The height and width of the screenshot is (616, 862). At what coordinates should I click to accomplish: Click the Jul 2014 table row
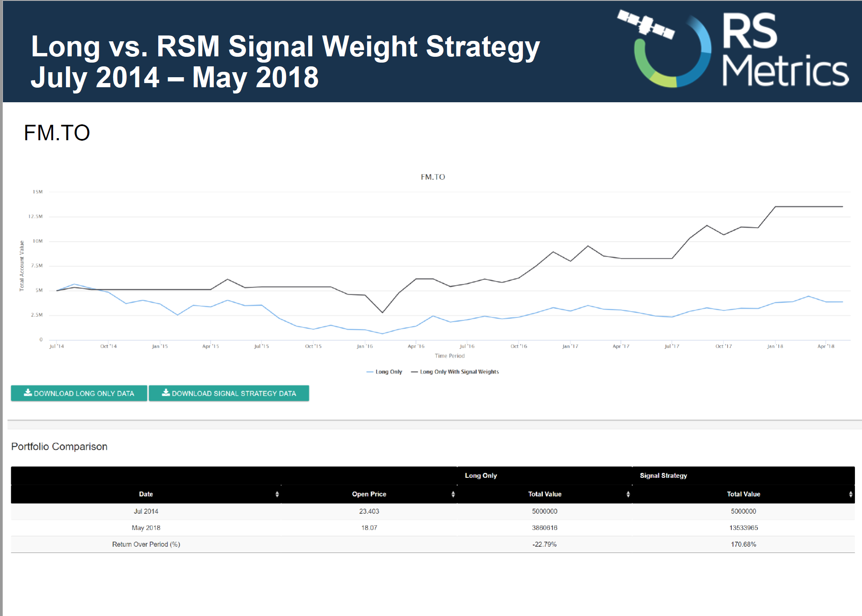pyautogui.click(x=146, y=511)
